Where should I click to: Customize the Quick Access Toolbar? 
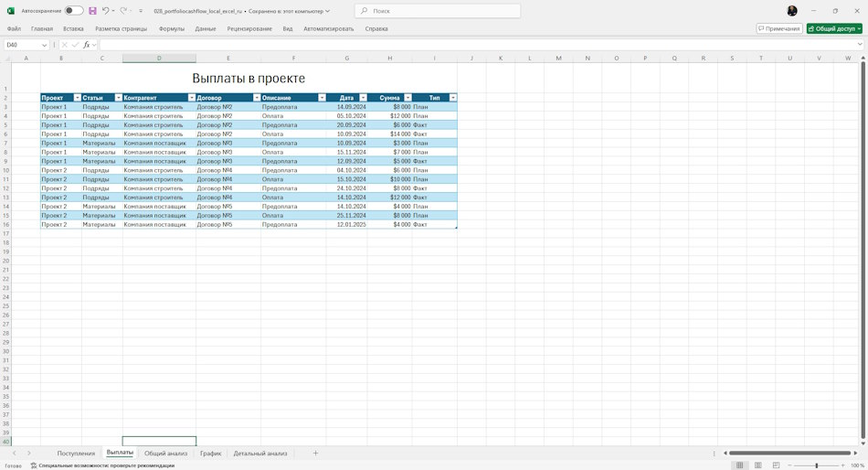coord(141,11)
